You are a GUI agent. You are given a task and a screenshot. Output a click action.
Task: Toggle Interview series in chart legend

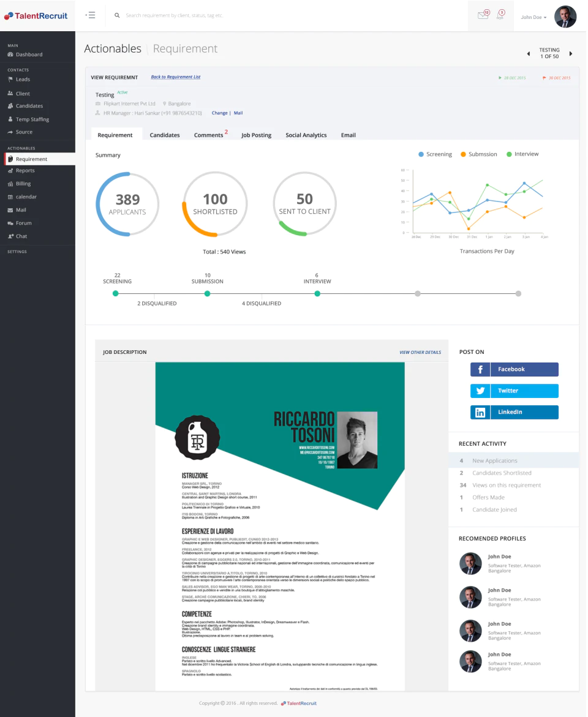(523, 154)
